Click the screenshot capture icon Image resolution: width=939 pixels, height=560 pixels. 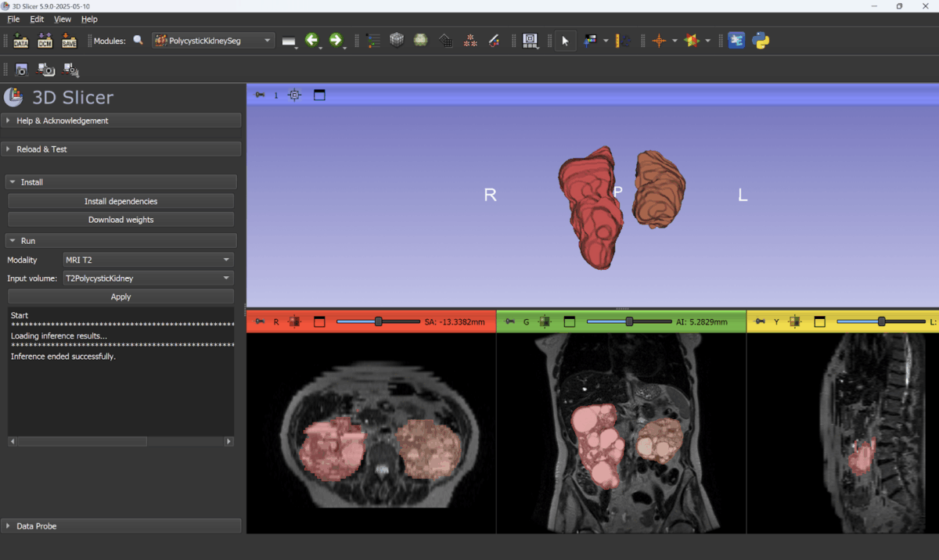click(x=21, y=70)
